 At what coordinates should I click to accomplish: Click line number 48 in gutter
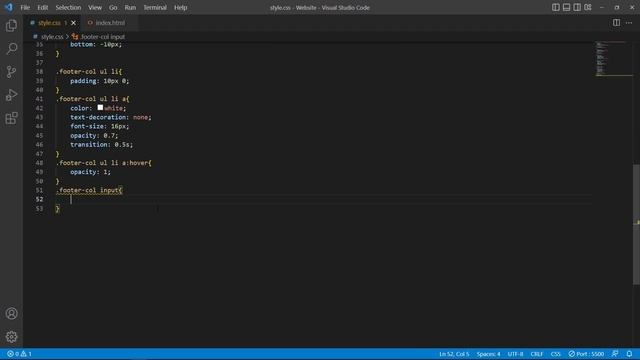[x=39, y=163]
